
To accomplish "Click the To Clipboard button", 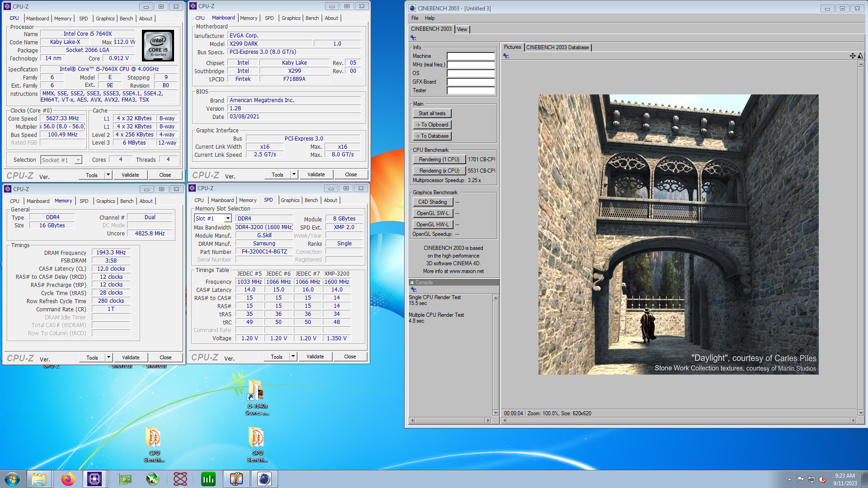I will (x=432, y=125).
